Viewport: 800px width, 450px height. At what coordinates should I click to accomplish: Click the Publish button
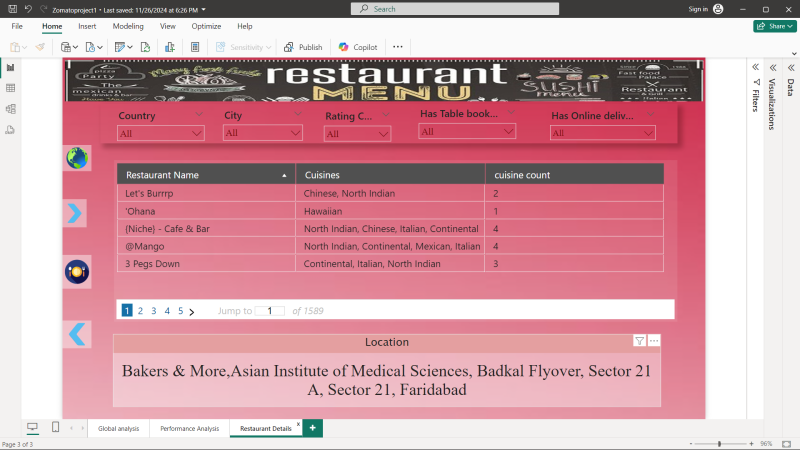(303, 47)
